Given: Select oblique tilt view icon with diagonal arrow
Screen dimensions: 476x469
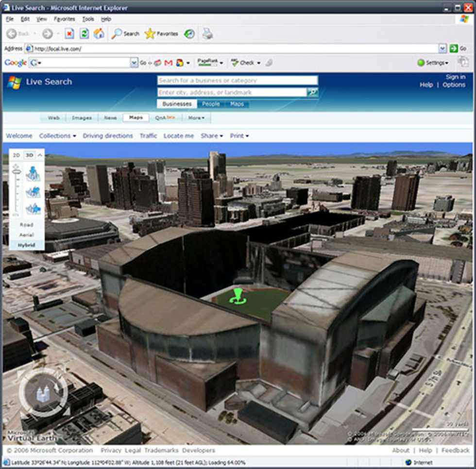Looking at the screenshot, I should click(33, 192).
